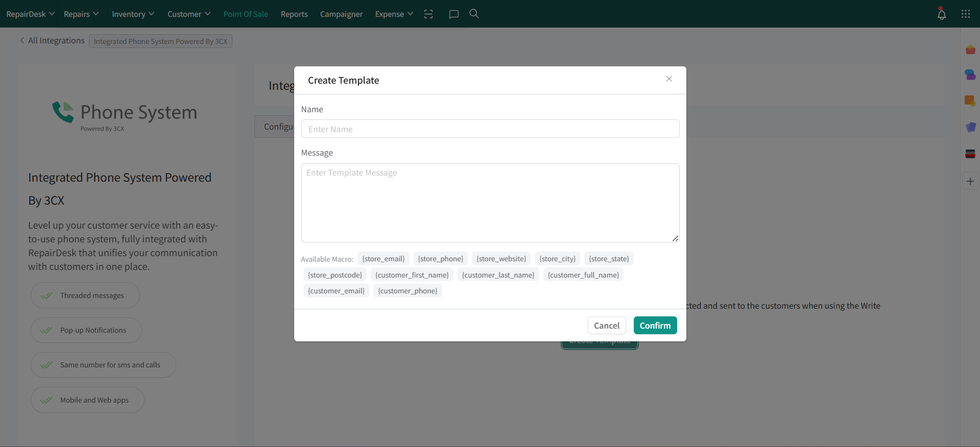Insert the {customer_first_name} macro
The image size is (980, 447).
click(412, 275)
